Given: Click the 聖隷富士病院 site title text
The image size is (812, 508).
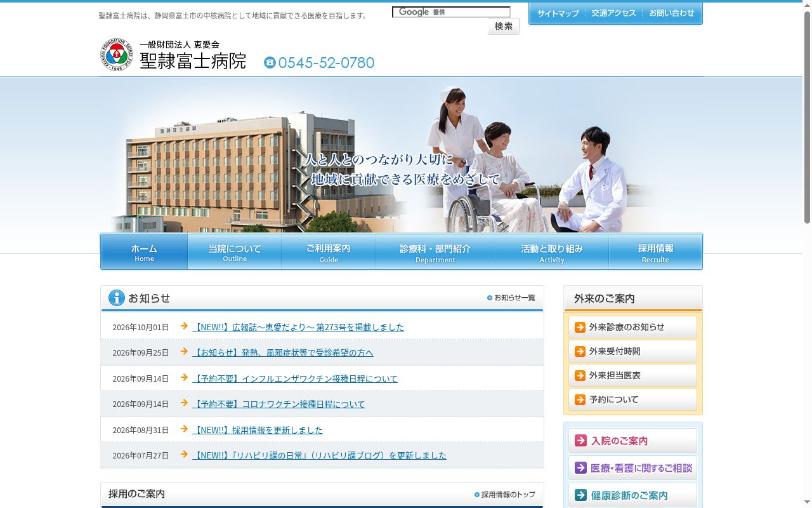Looking at the screenshot, I should click(193, 61).
